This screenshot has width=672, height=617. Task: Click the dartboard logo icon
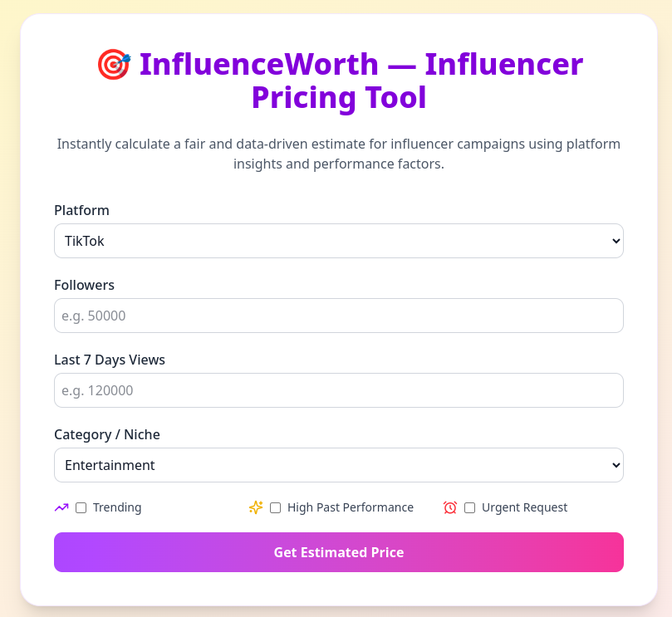(x=113, y=63)
